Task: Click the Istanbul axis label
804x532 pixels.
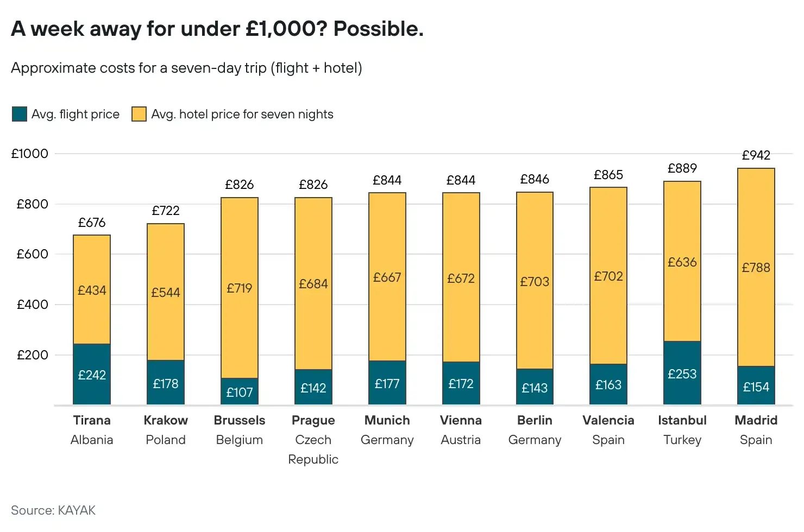Action: click(682, 420)
